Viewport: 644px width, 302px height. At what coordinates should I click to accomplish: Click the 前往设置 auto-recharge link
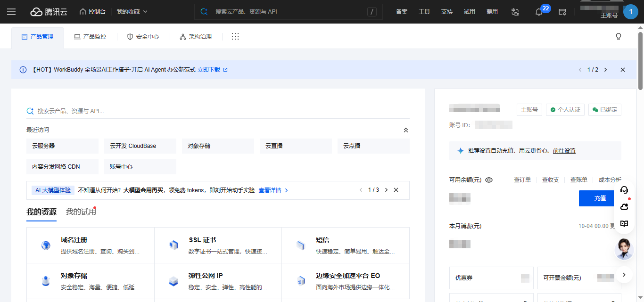(564, 151)
